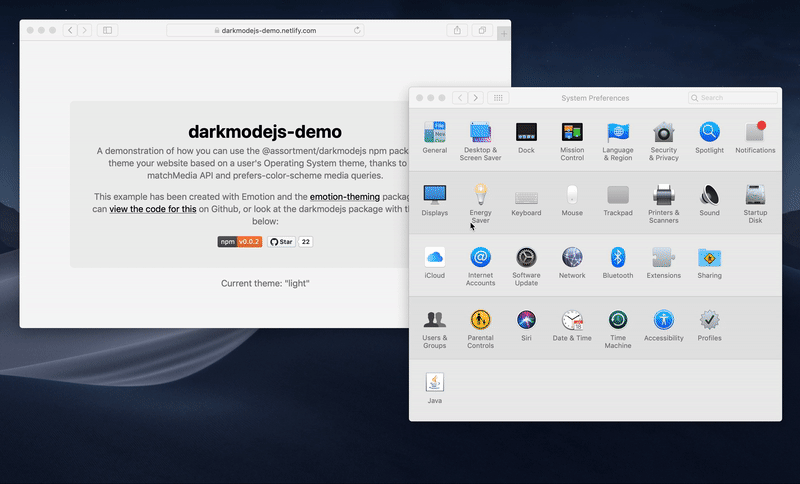This screenshot has width=800, height=484.
Task: Open Language & Region preferences
Action: 618,141
